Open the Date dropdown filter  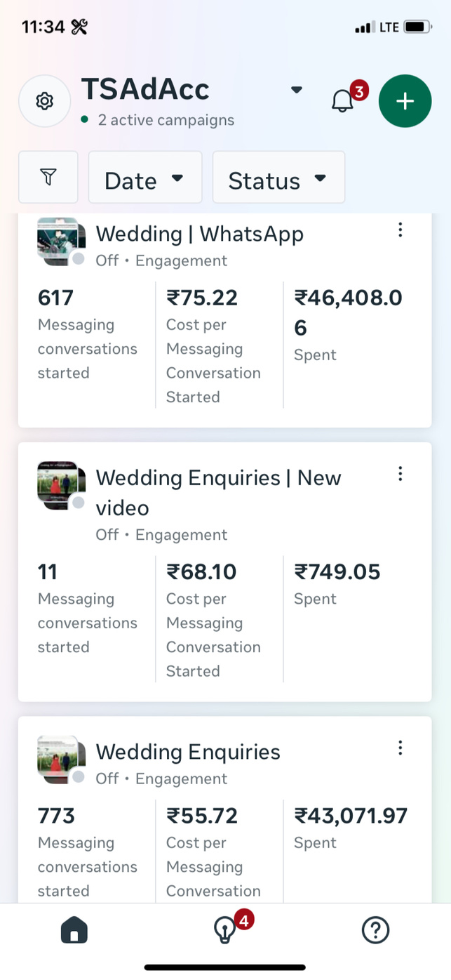(144, 178)
